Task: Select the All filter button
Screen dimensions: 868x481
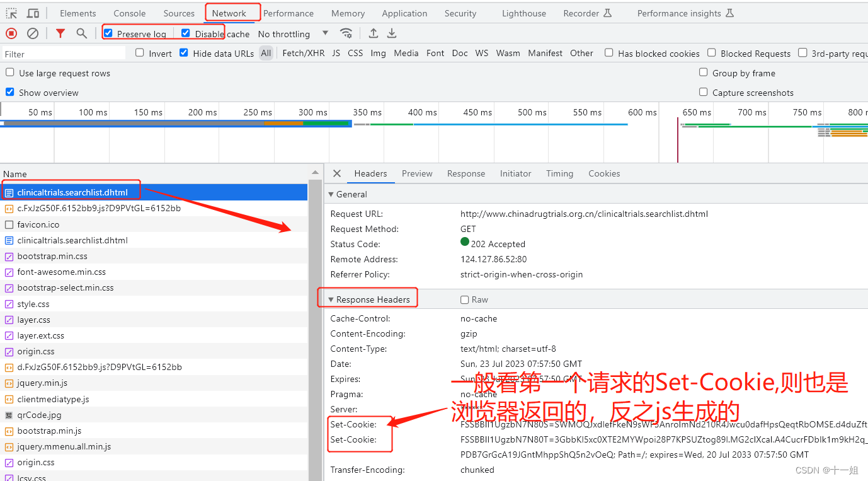Action: 266,53
